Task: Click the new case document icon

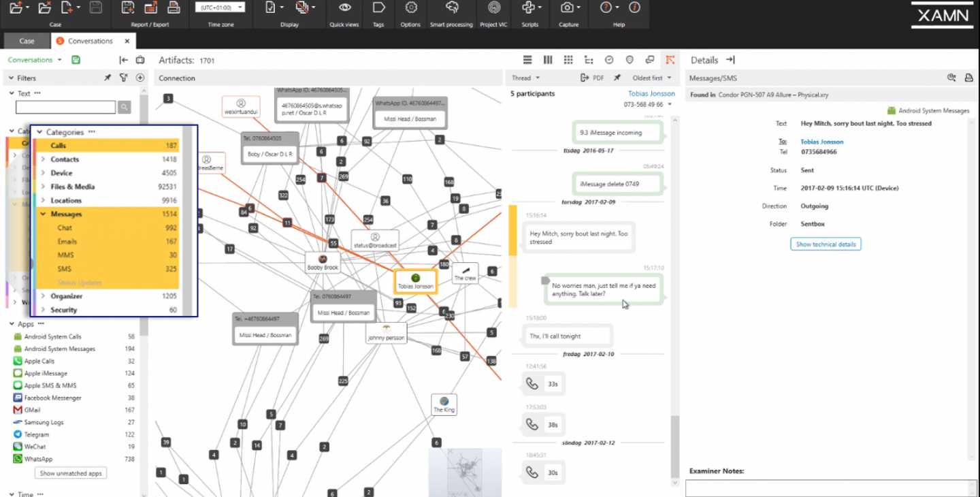Action: [x=67, y=7]
